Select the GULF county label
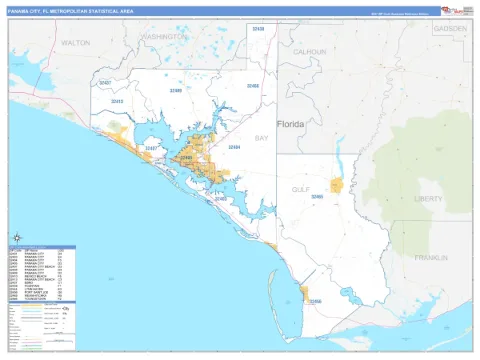The image size is (480, 360). coord(301,189)
